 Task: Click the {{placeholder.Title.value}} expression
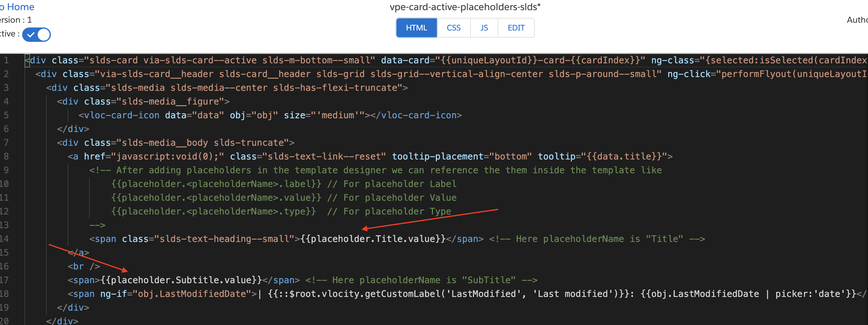[373, 239]
